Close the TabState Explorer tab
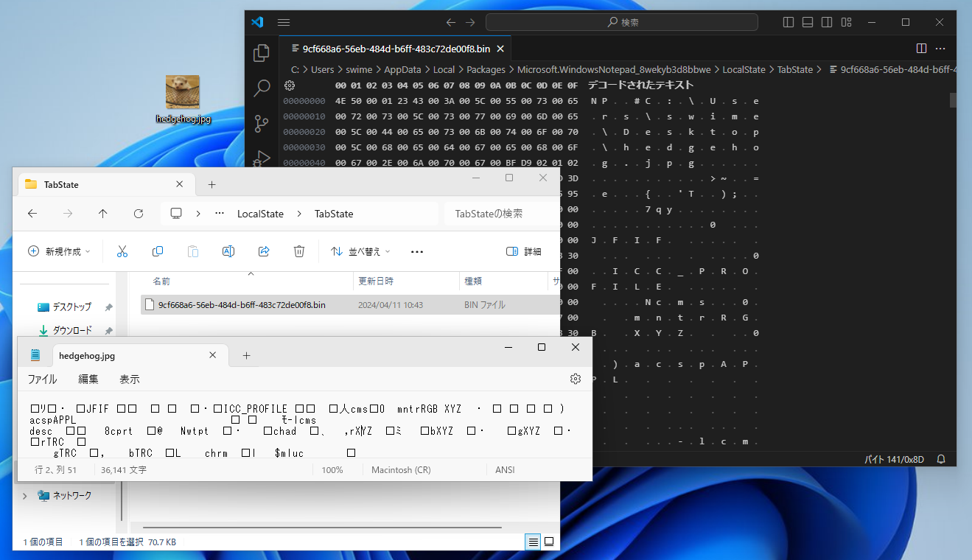Viewport: 972px width, 560px height. (179, 184)
